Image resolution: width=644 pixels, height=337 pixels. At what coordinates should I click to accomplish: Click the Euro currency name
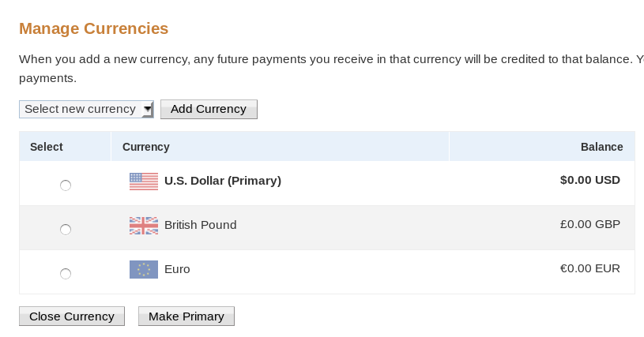click(x=177, y=269)
